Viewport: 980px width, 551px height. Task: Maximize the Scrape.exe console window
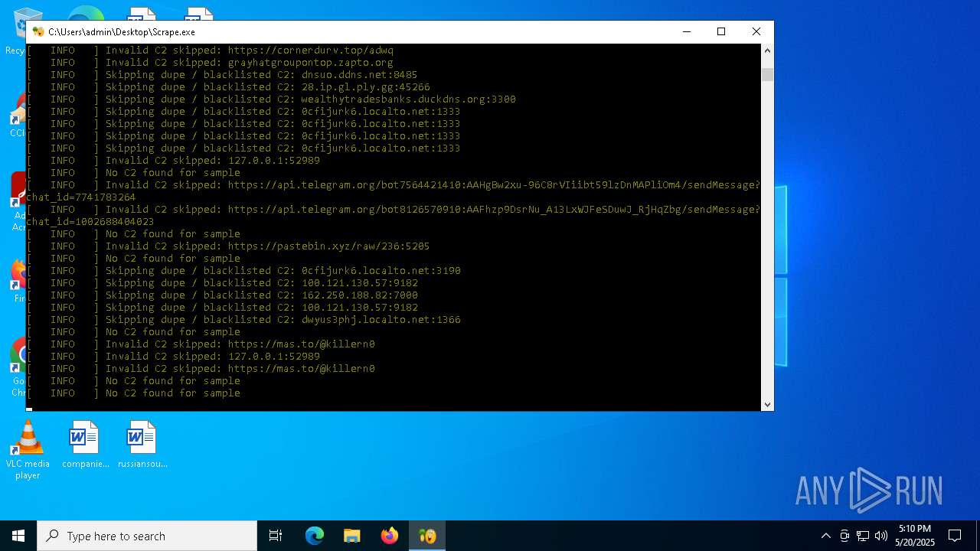pyautogui.click(x=721, y=32)
